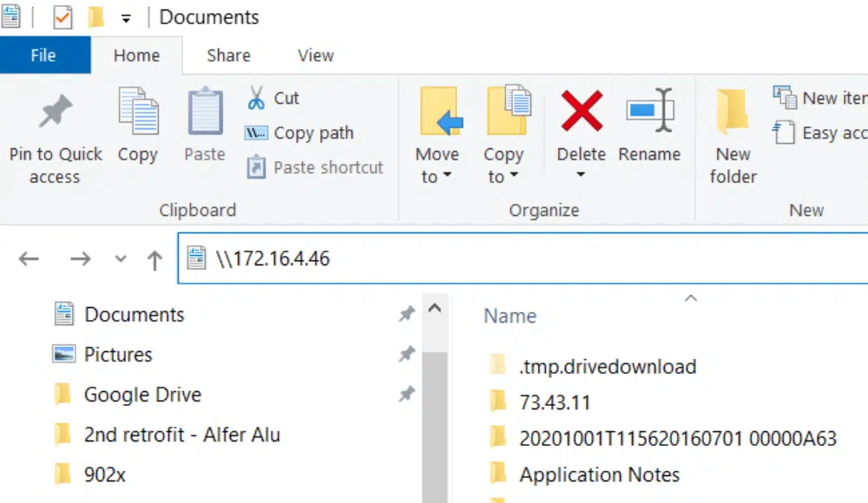868x503 pixels.
Task: Open Documents in the navigation pane
Action: coord(135,314)
